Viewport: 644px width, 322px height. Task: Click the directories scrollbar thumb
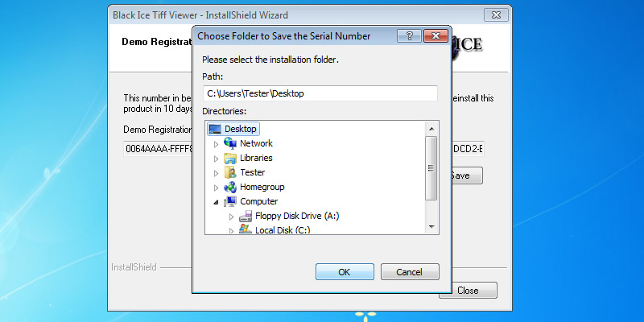point(431,168)
